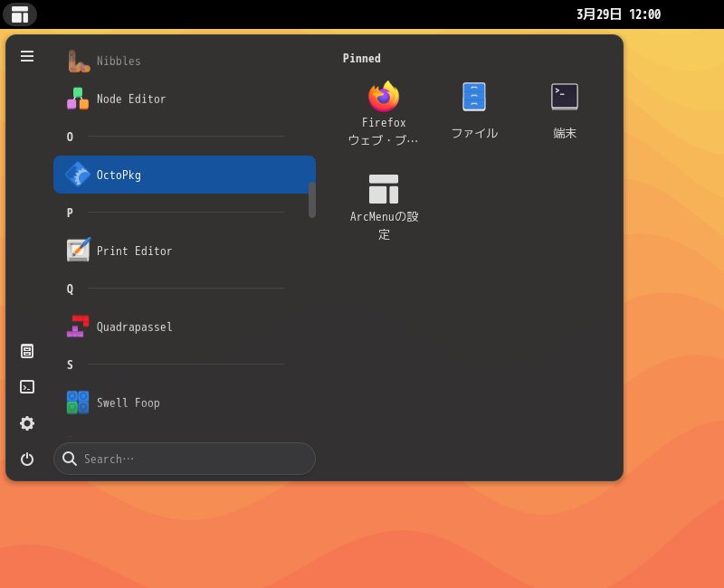The width and height of the screenshot is (724, 588).
Task: Open terminal from the sidebar shortcut
Action: click(x=27, y=387)
